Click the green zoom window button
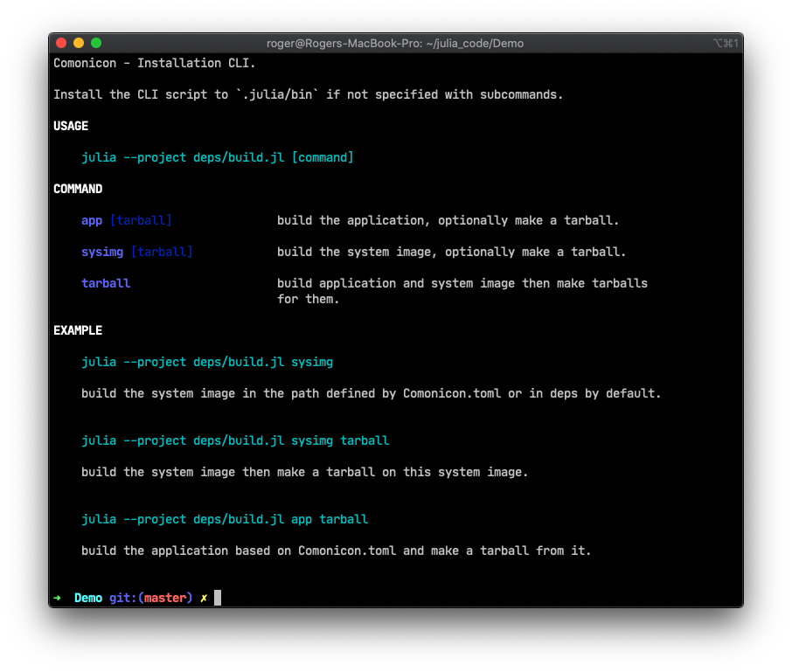792x672 pixels. click(x=96, y=43)
